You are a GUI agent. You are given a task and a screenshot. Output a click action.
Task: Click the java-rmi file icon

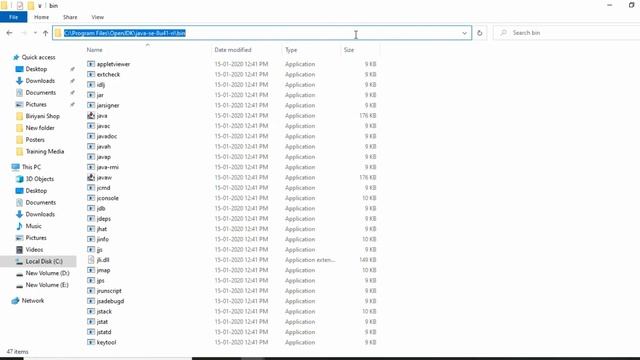pos(91,167)
